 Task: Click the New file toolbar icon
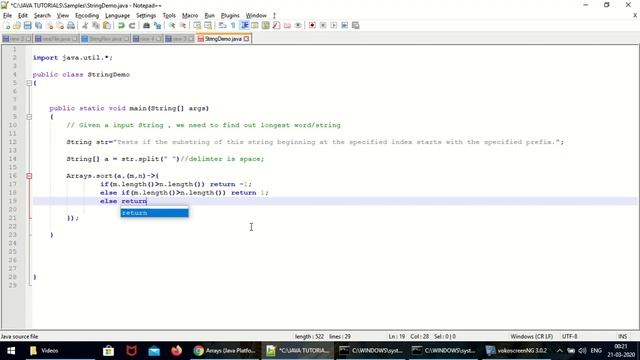click(x=7, y=25)
